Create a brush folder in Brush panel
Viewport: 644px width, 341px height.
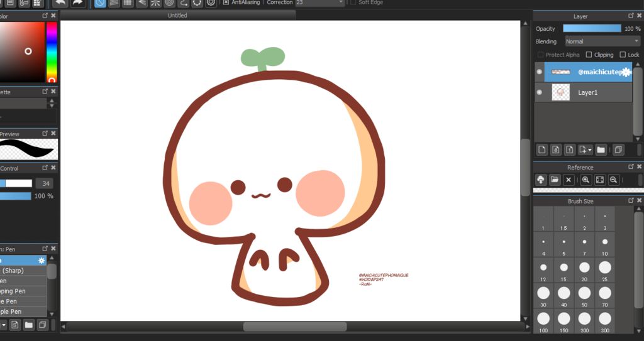tap(28, 325)
